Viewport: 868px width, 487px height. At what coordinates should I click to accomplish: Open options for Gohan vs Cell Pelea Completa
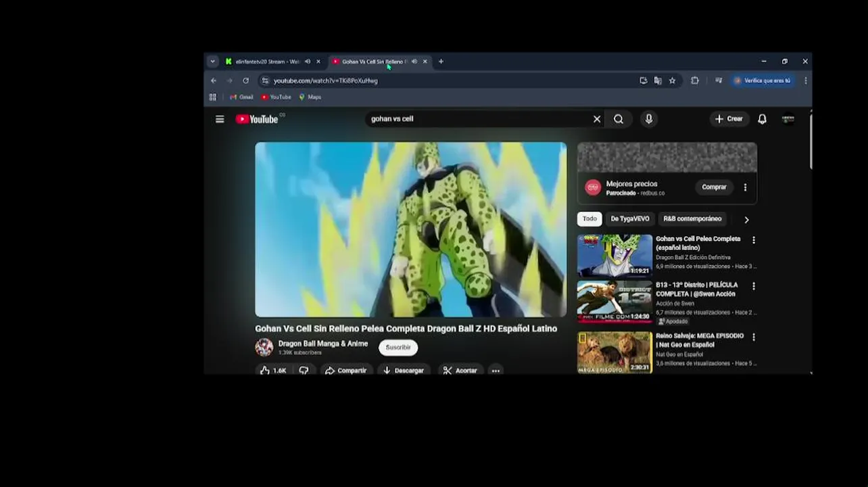[x=754, y=239]
